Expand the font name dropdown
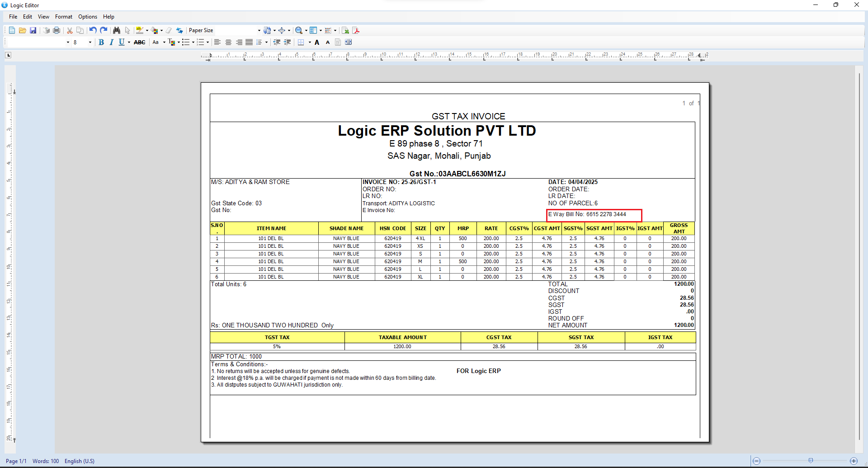 tap(68, 42)
